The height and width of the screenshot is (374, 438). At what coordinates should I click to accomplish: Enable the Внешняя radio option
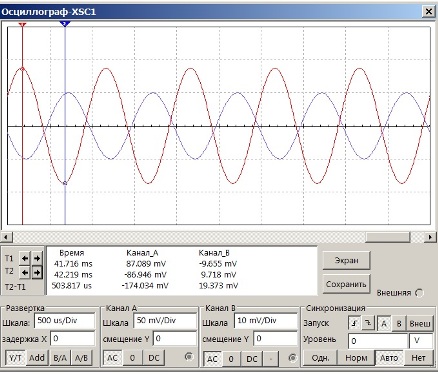coord(419,293)
